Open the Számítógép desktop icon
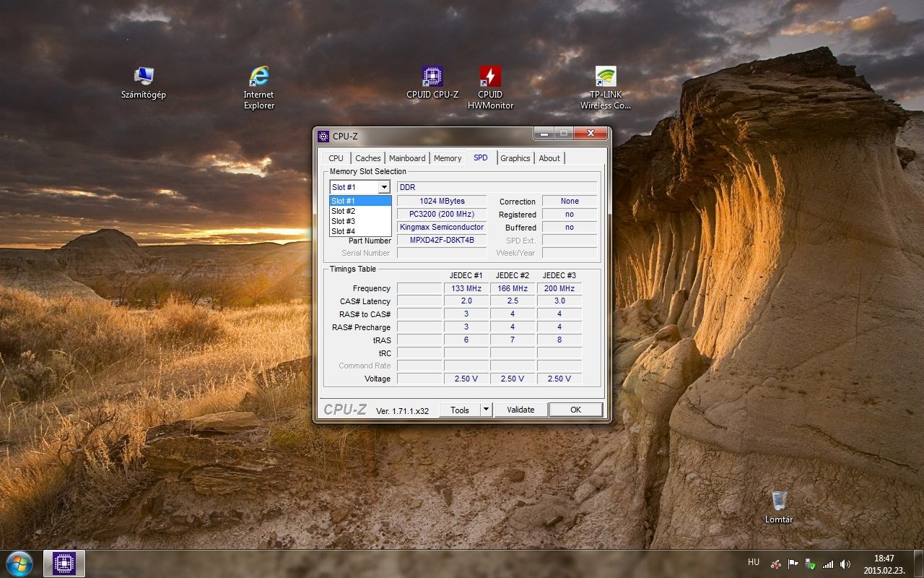The image size is (924, 578). [144, 83]
